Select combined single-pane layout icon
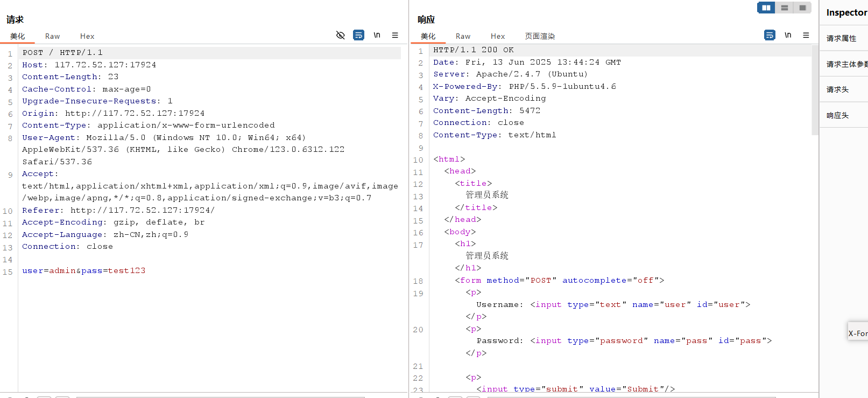The width and height of the screenshot is (868, 398). click(802, 8)
